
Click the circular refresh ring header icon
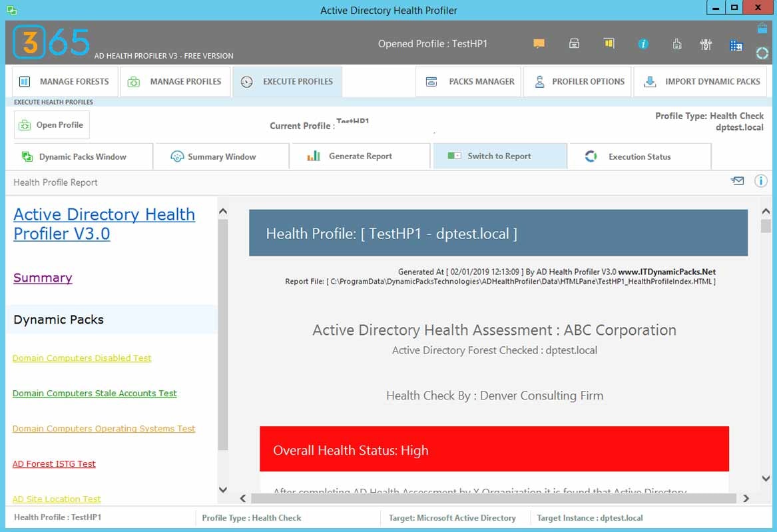[762, 53]
